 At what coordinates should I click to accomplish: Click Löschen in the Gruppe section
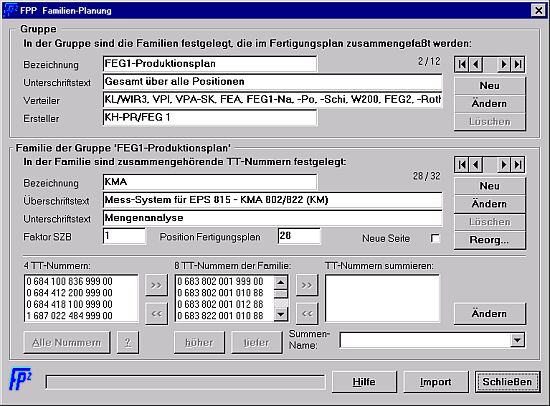point(490,122)
